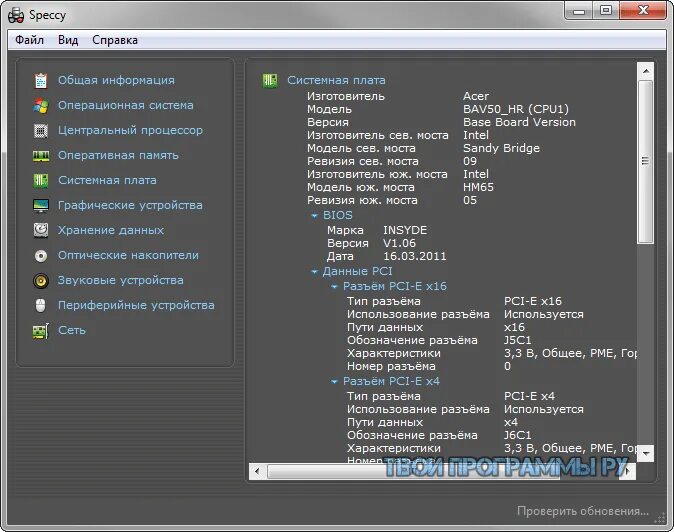Click the vertical scrollbar up arrow
The width and height of the screenshot is (674, 532).
click(x=646, y=70)
